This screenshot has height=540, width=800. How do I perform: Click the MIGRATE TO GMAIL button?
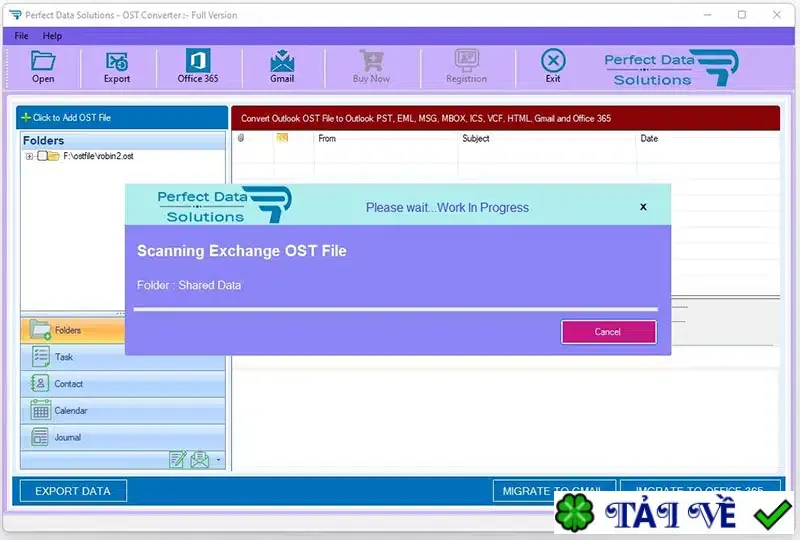tap(555, 491)
